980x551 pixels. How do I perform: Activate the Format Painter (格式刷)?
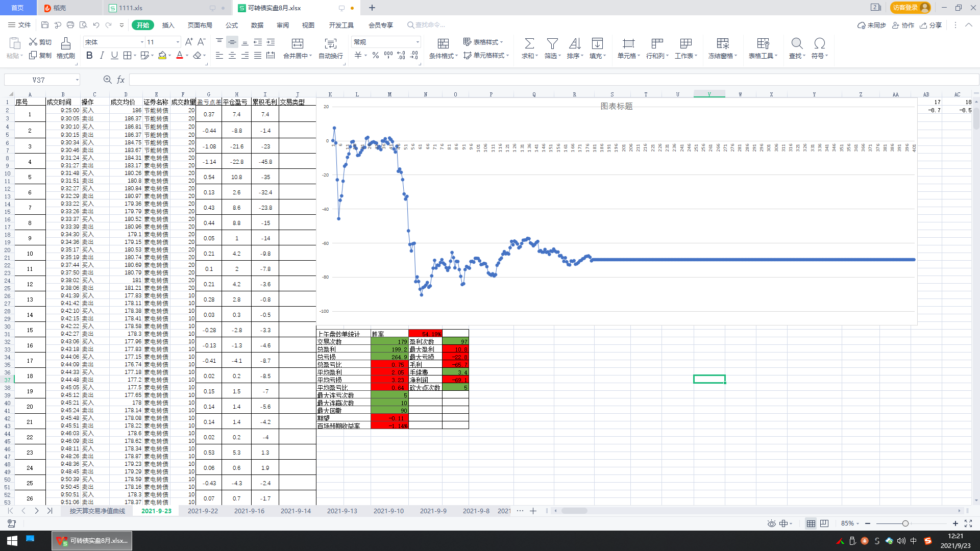[x=65, y=48]
